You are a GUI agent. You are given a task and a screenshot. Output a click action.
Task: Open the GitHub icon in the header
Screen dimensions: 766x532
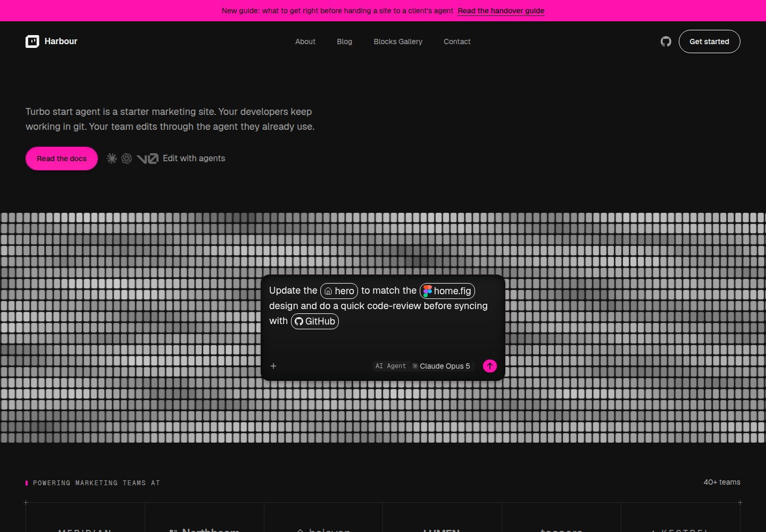[x=666, y=41]
